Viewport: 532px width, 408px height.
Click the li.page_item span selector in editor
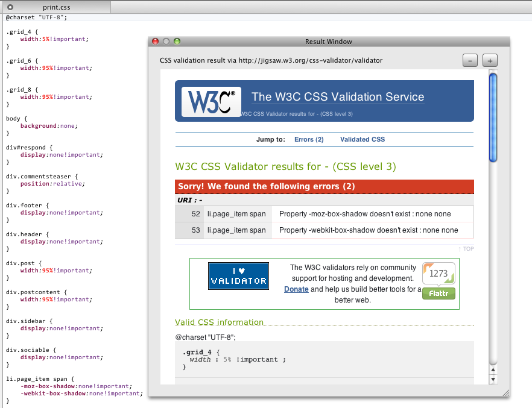click(40, 379)
